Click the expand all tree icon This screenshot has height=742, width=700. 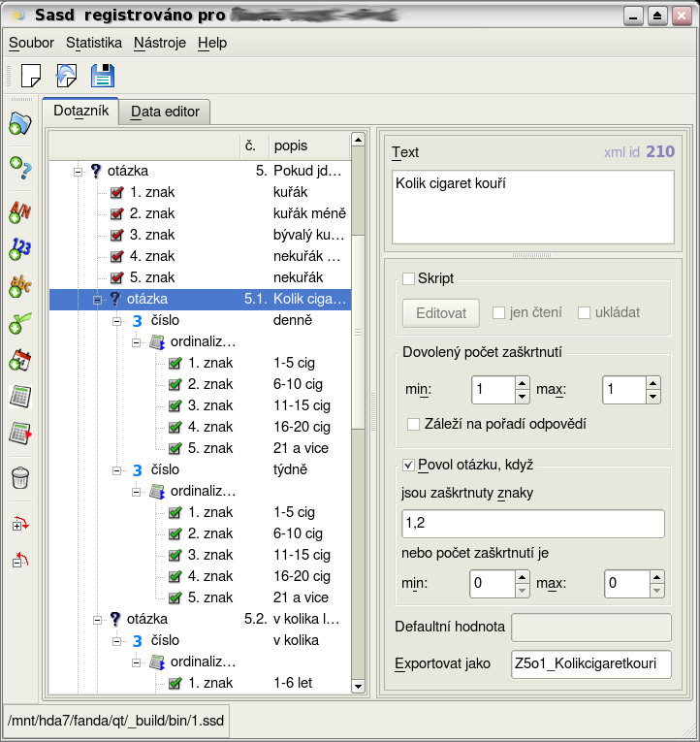click(x=20, y=524)
